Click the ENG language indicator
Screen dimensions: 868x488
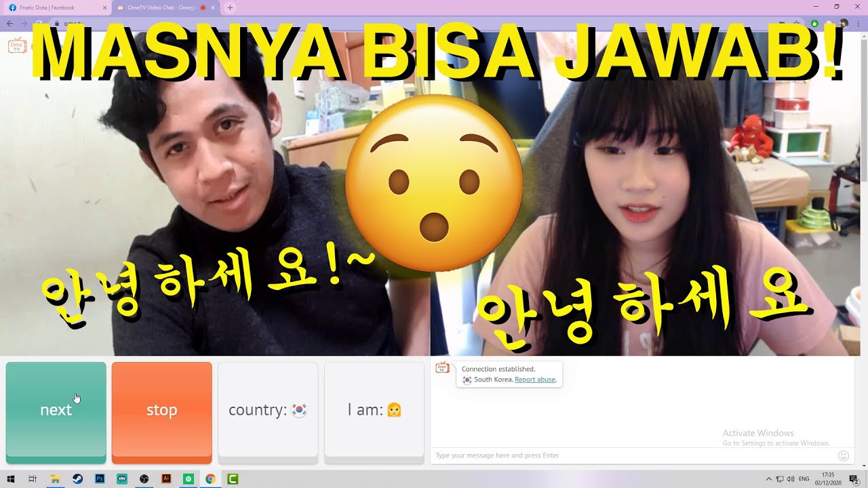(x=804, y=479)
